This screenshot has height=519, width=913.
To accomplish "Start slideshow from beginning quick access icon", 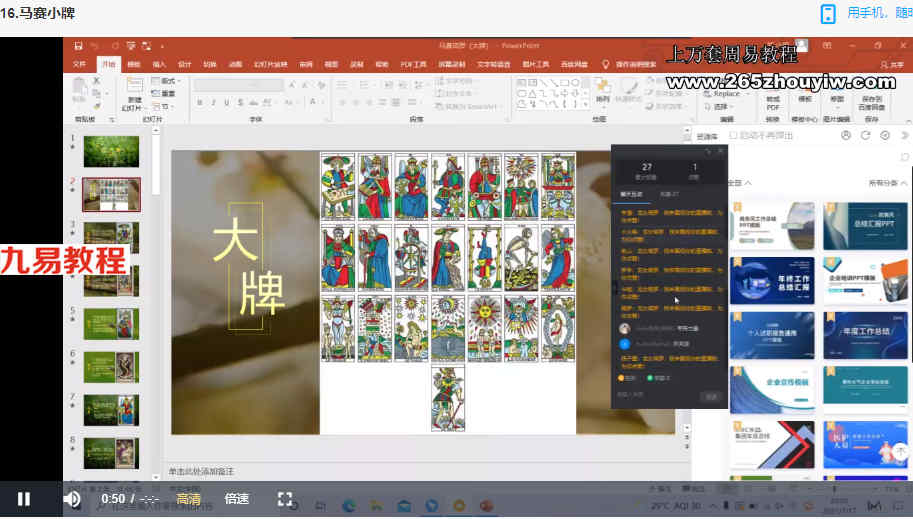I will click(x=131, y=45).
